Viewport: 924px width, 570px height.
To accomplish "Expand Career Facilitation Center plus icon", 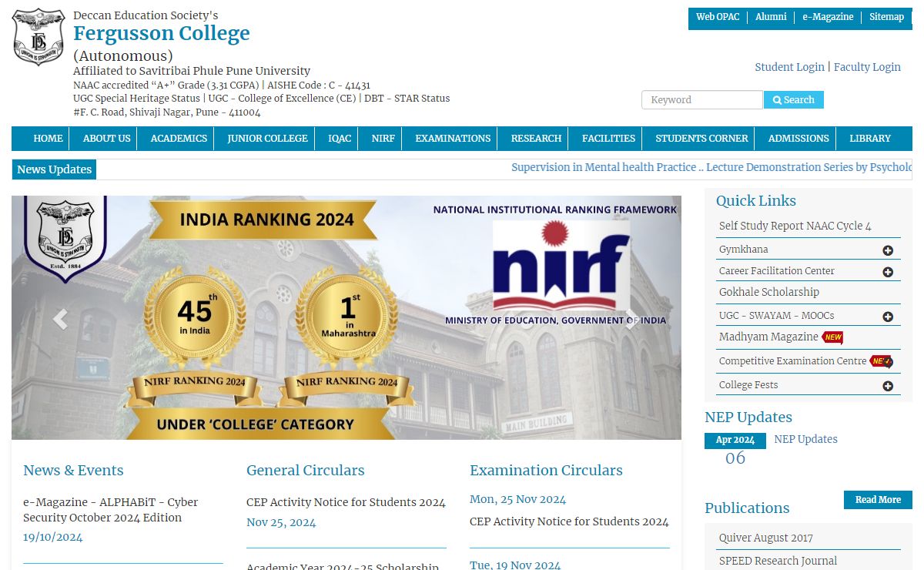I will coord(888,272).
